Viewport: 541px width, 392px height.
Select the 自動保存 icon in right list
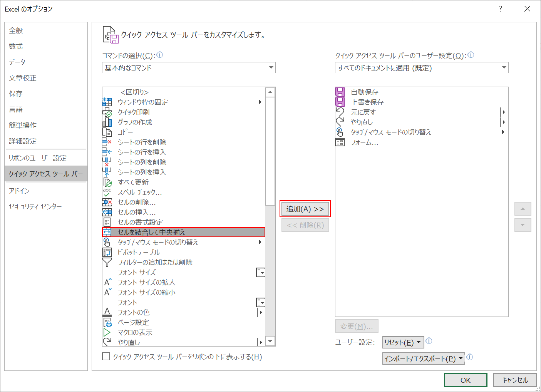coord(340,92)
